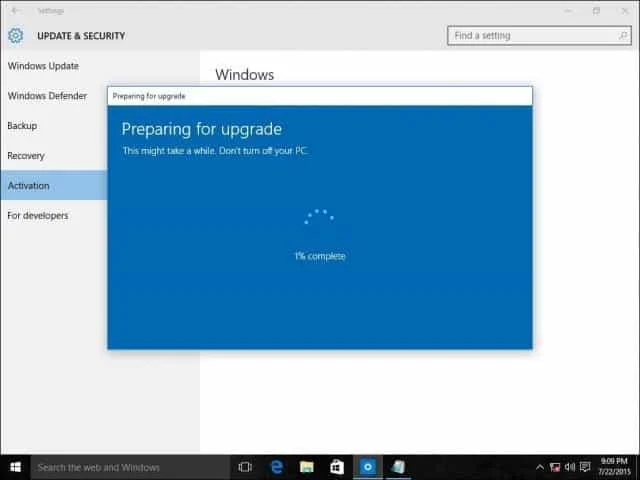This screenshot has width=640, height=480.
Task: Focus the Find a setting search box
Action: coord(539,36)
